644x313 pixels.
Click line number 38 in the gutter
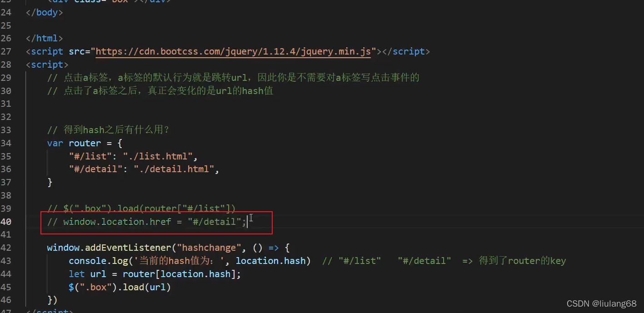pos(6,195)
